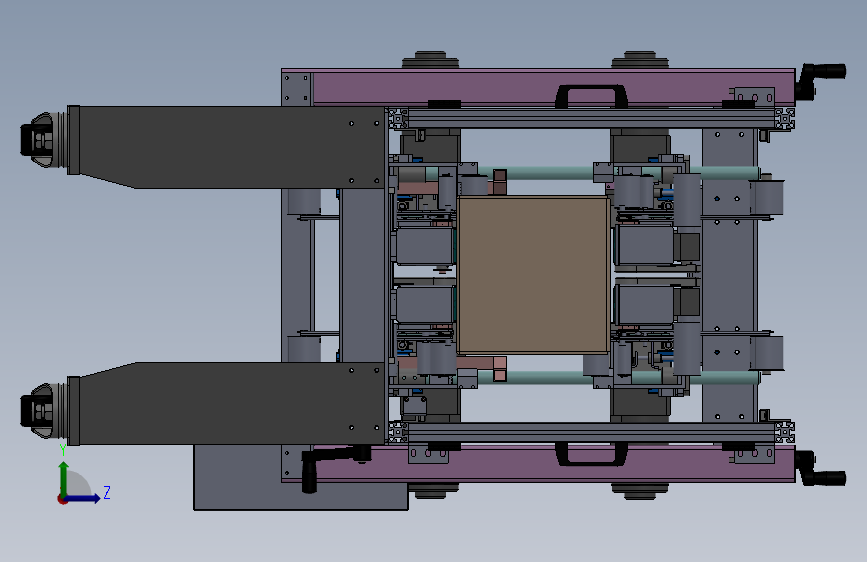The image size is (867, 562).
Task: Click the Z axis label text
Action: tap(107, 492)
